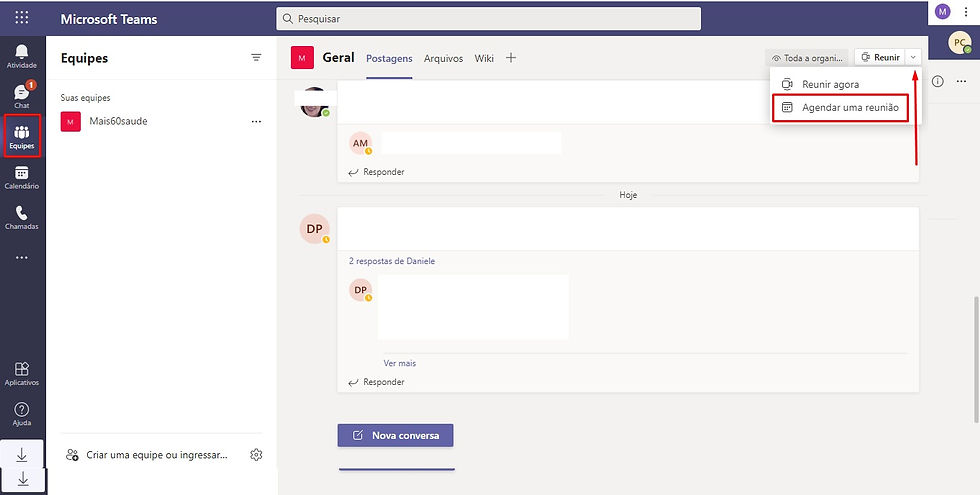The height and width of the screenshot is (495, 980).
Task: Click the upper download arrow icon
Action: pyautogui.click(x=22, y=455)
